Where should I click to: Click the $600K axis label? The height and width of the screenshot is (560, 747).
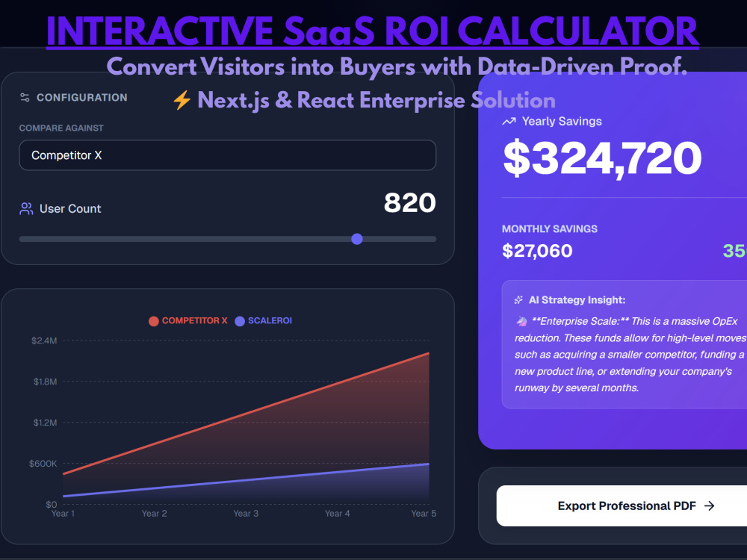43,464
